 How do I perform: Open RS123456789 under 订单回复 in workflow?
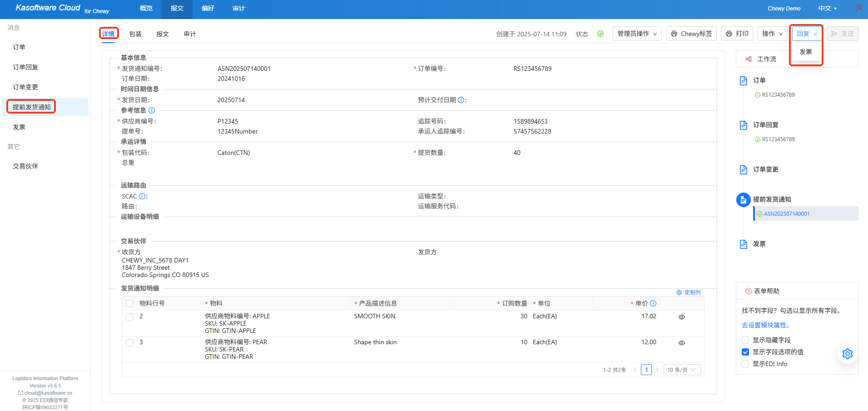click(778, 139)
